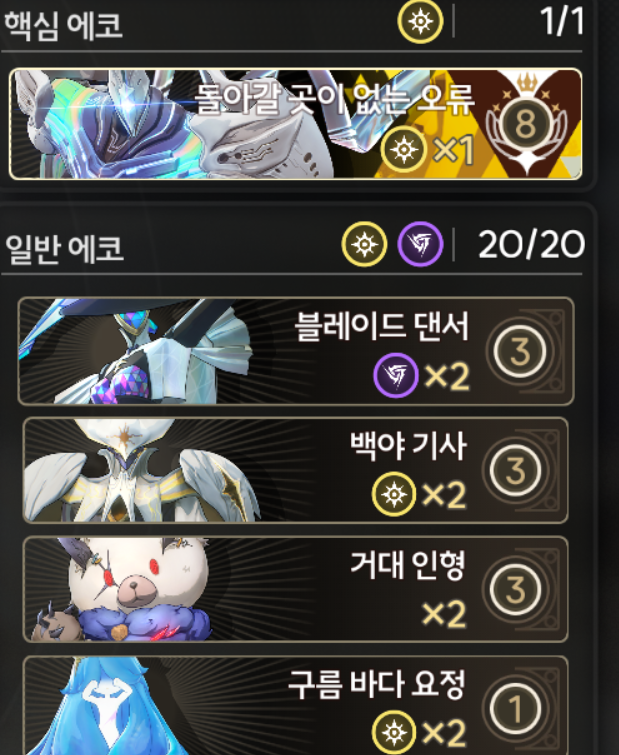The width and height of the screenshot is (619, 755).
Task: Select the 구름 바다 요정 echo entry
Action: click(296, 705)
